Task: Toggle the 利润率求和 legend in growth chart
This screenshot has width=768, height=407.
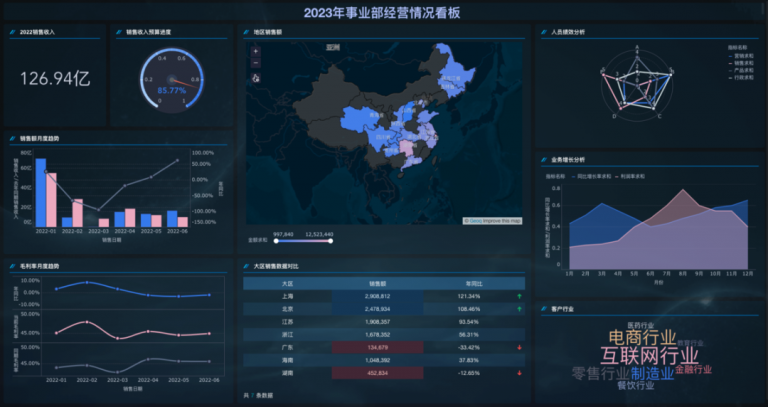Action: 630,176
